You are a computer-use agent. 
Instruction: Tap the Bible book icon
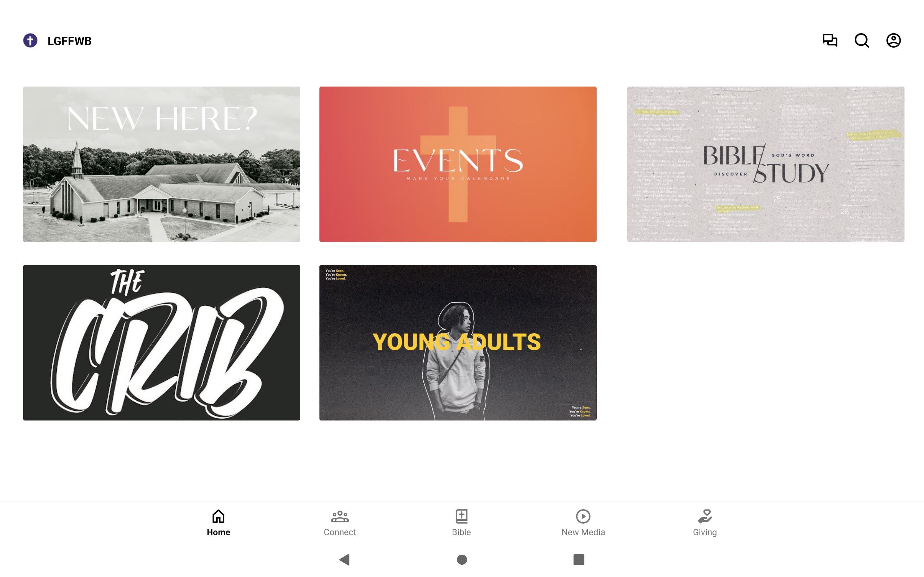(x=461, y=516)
